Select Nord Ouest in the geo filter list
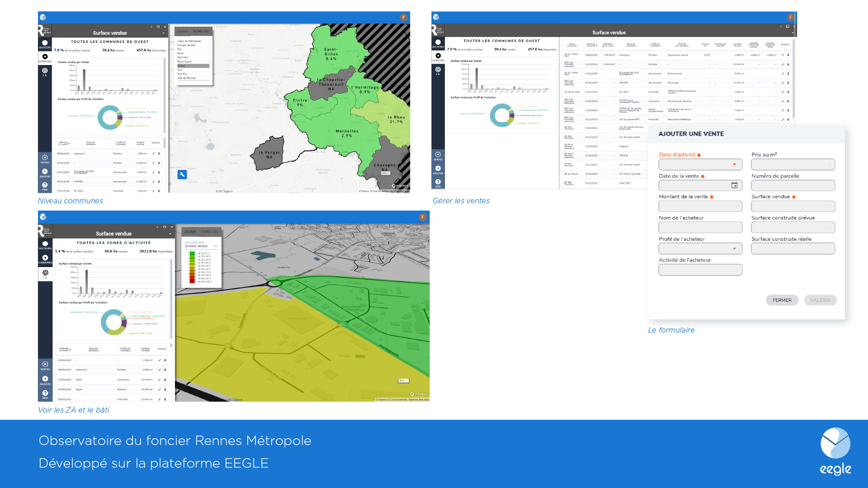 pos(193,61)
